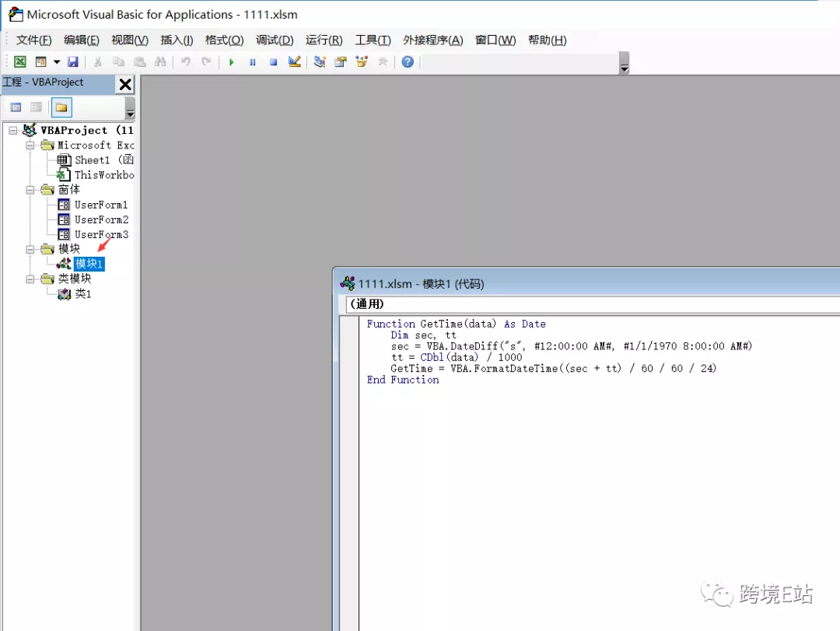Save the project with the floppy icon
Screen dimensions: 840x631
pyautogui.click(x=73, y=61)
